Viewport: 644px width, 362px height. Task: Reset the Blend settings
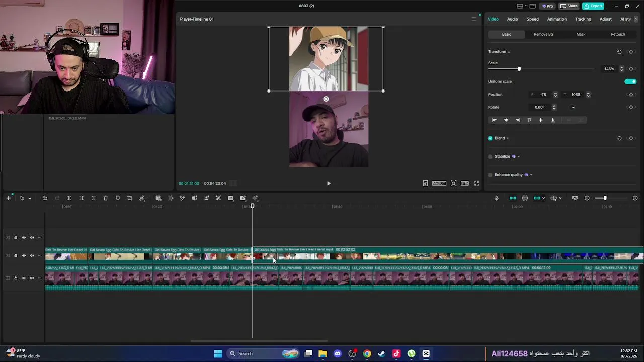pyautogui.click(x=619, y=138)
